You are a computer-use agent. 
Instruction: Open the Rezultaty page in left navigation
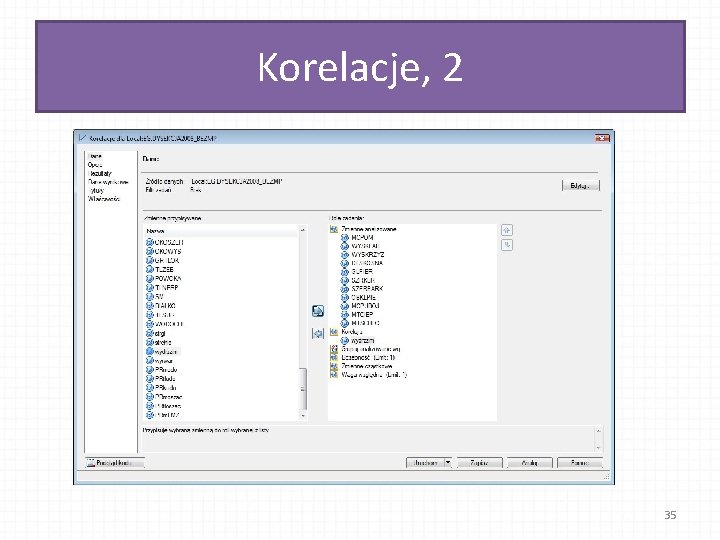[100, 173]
